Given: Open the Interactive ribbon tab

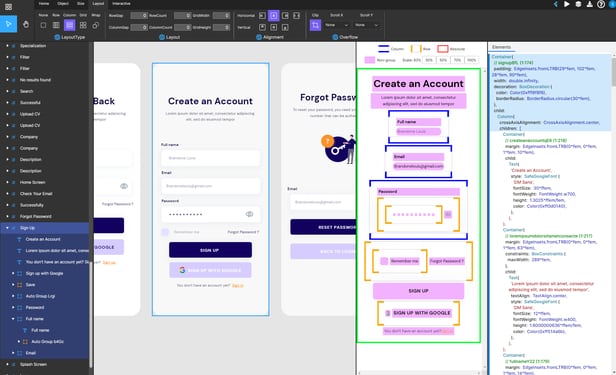Looking at the screenshot, I should 121,4.
